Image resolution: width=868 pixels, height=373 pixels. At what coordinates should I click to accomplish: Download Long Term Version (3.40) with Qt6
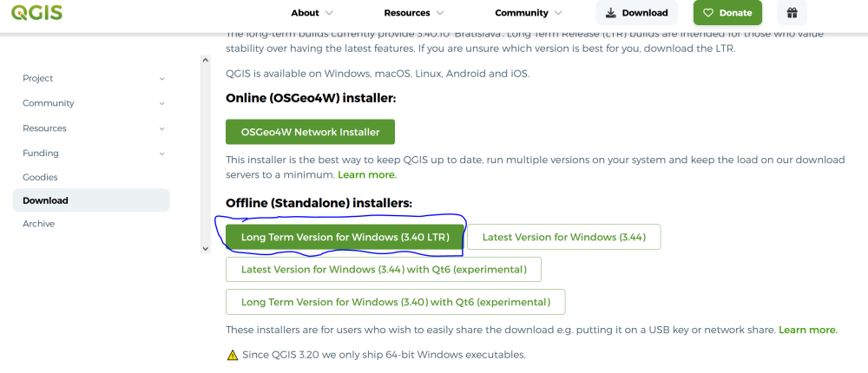(x=396, y=302)
